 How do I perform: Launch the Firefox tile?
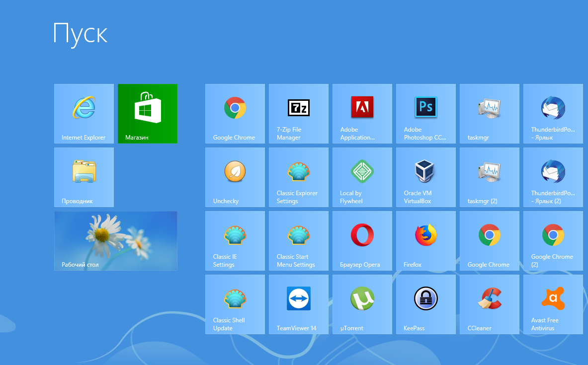point(426,241)
